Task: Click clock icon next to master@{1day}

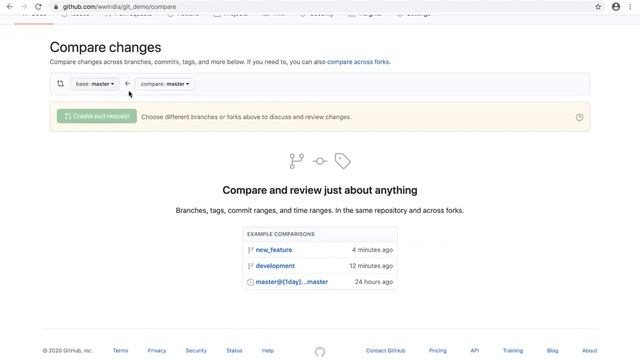Action: pyautogui.click(x=251, y=282)
